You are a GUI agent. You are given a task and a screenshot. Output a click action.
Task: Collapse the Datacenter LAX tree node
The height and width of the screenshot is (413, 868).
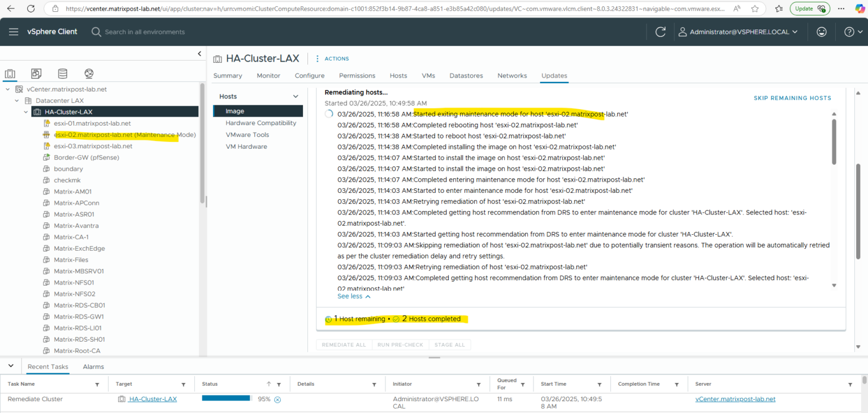click(x=16, y=100)
